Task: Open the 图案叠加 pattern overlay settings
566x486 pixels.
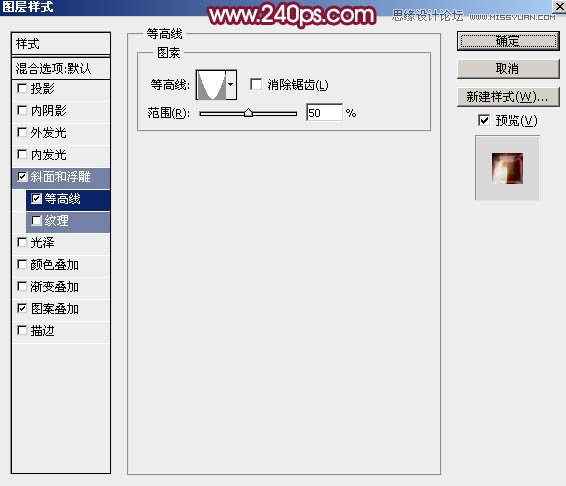Action: coord(55,309)
